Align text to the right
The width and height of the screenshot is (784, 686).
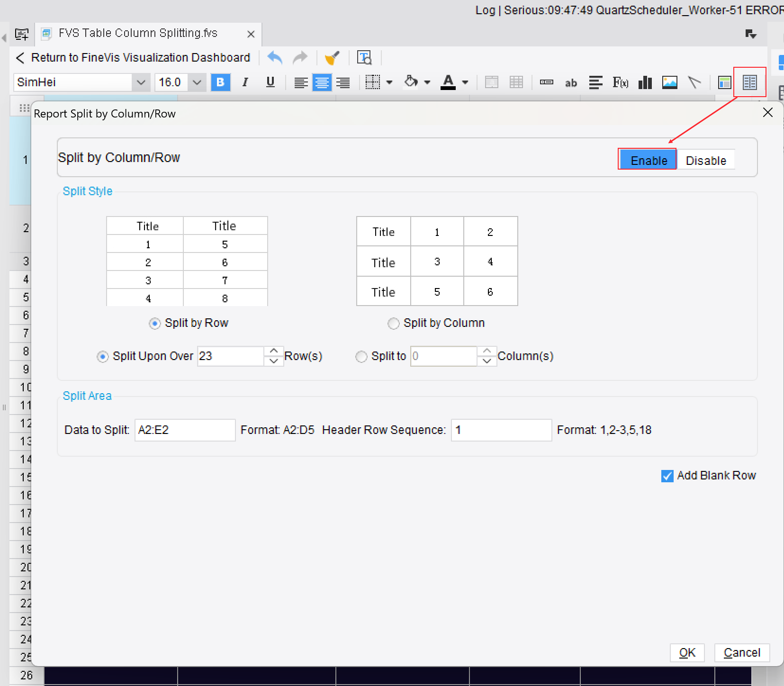343,83
